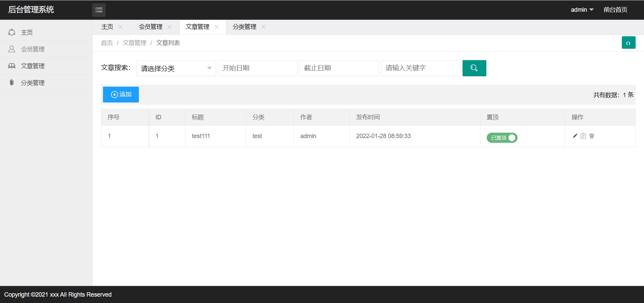Edit article test111 with pencil icon
The image size is (644, 303).
point(575,136)
